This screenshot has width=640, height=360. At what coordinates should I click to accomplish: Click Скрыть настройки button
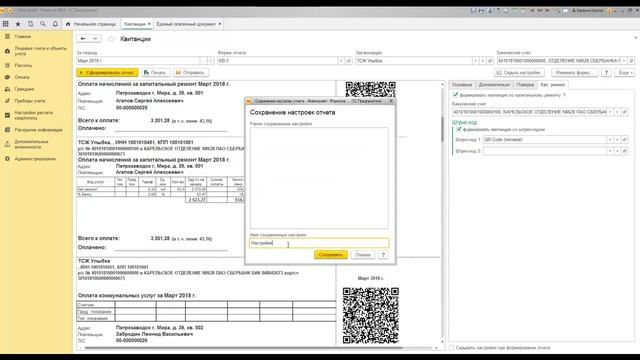click(x=519, y=73)
